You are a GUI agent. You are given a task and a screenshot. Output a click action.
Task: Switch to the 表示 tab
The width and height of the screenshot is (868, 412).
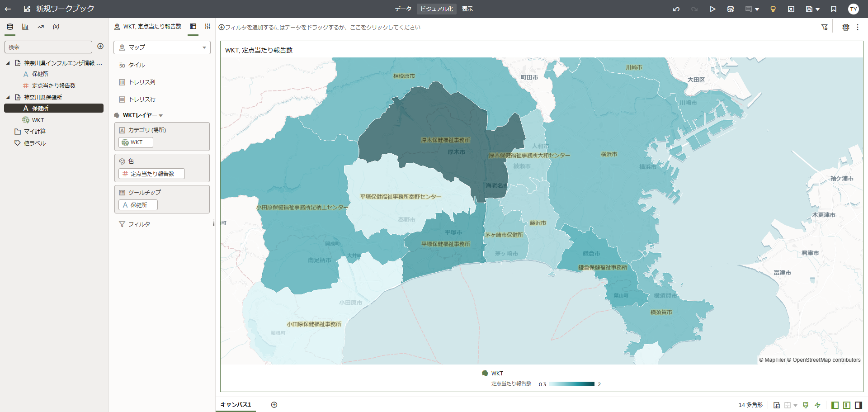(467, 9)
